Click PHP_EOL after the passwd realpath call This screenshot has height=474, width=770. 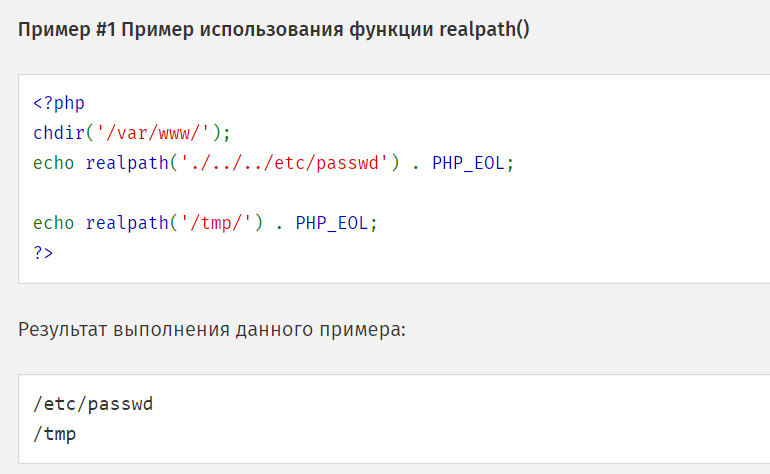pyautogui.click(x=469, y=163)
